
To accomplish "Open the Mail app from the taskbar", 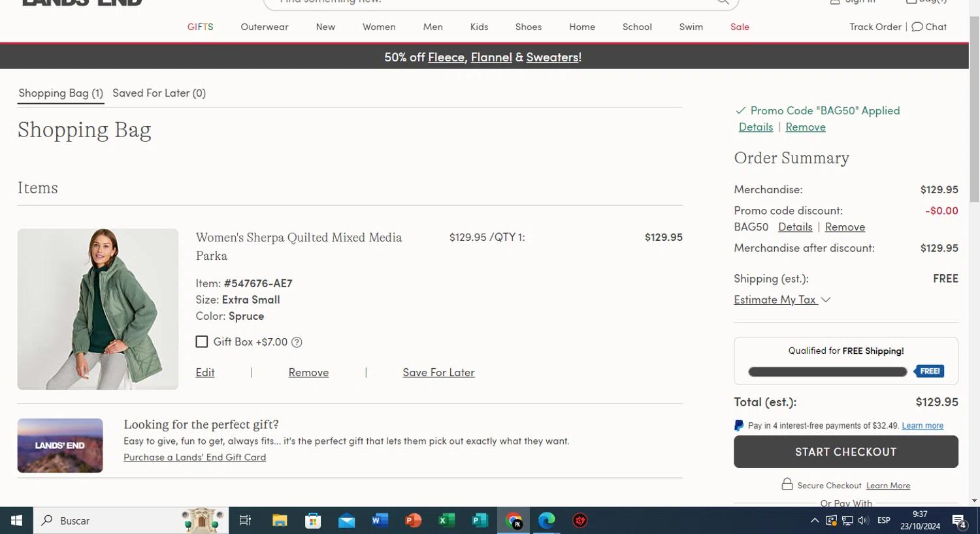I will point(346,520).
